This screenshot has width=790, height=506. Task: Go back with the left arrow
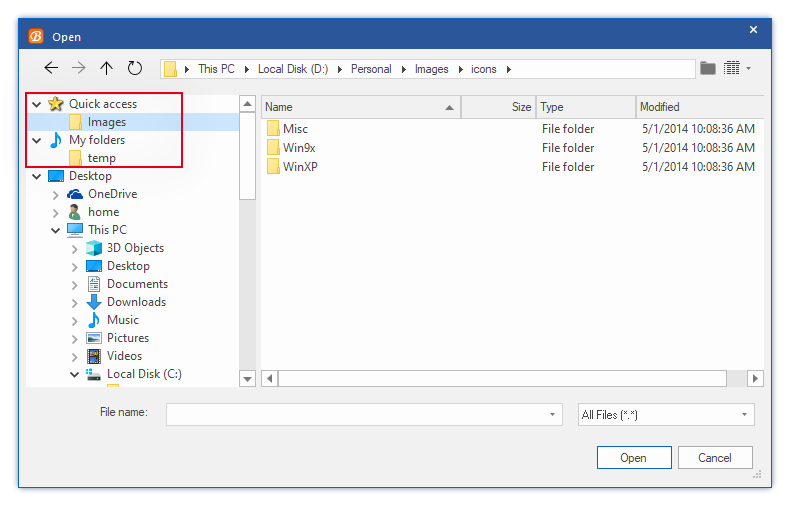click(x=51, y=68)
